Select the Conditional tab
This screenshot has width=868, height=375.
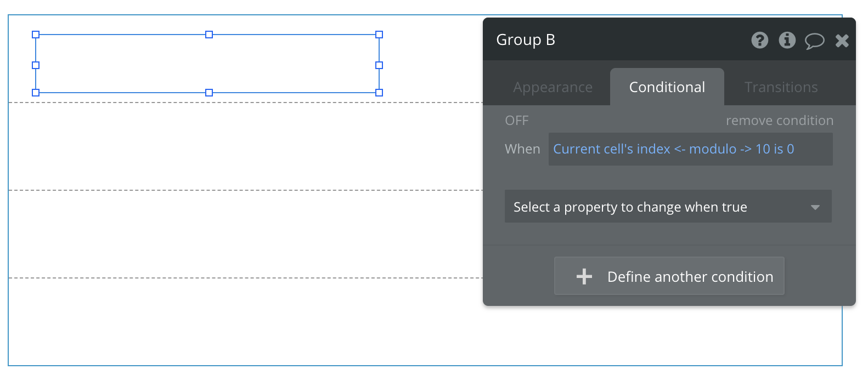click(x=667, y=87)
